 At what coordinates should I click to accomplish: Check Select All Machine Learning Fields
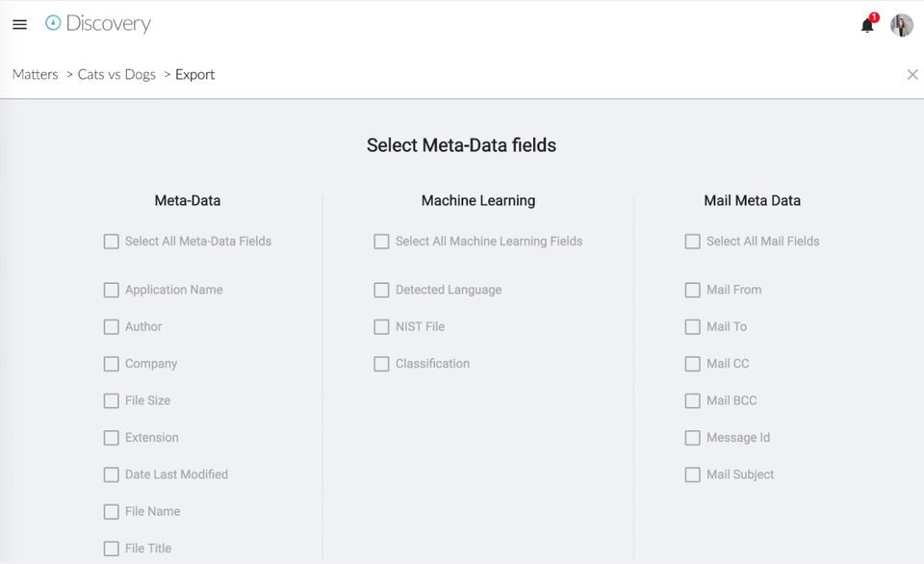point(382,242)
